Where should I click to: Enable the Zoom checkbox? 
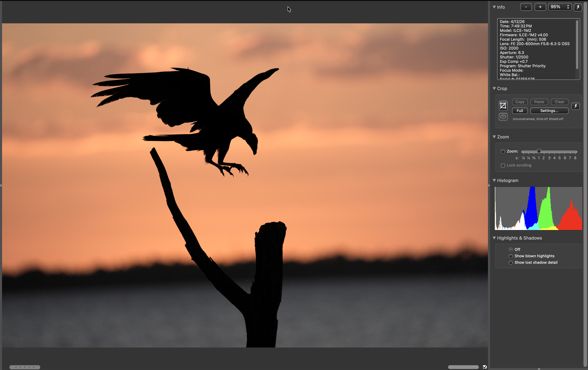click(503, 152)
